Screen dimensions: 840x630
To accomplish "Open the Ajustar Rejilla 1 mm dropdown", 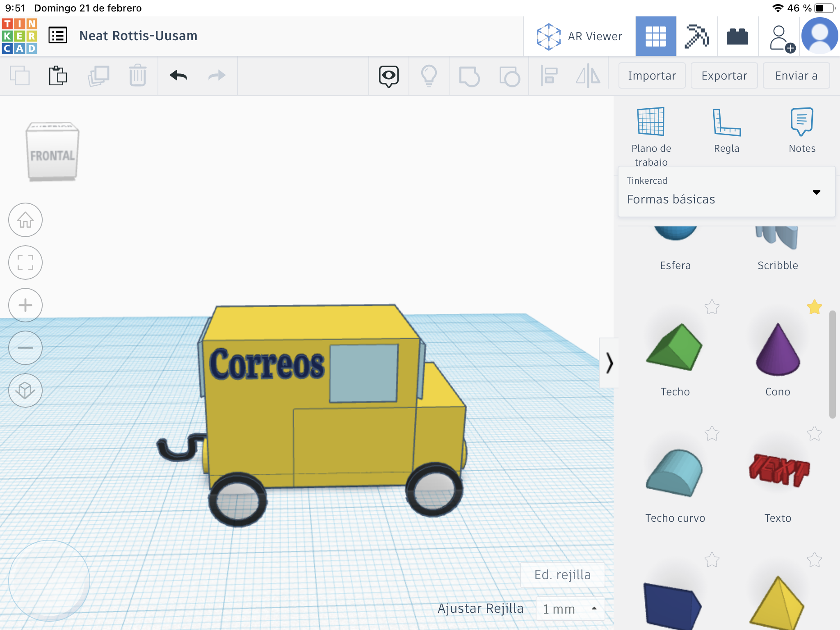I will click(x=570, y=609).
